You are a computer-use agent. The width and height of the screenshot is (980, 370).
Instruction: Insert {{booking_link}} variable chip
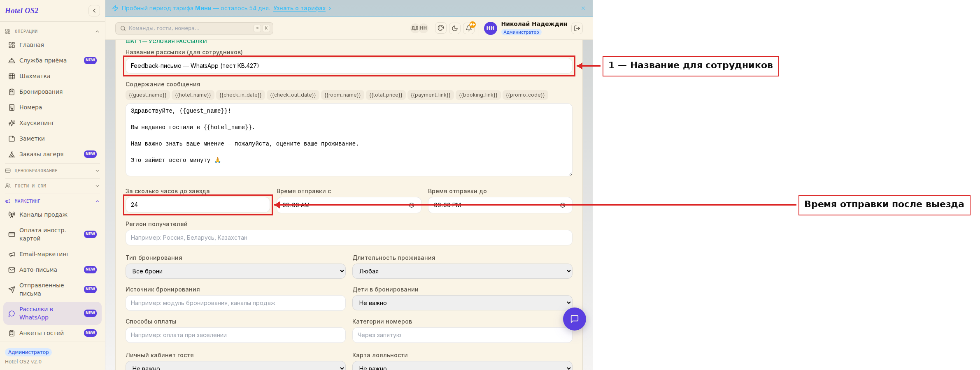point(478,95)
